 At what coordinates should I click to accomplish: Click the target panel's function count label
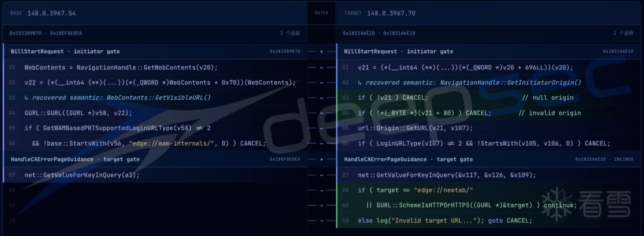point(624,33)
